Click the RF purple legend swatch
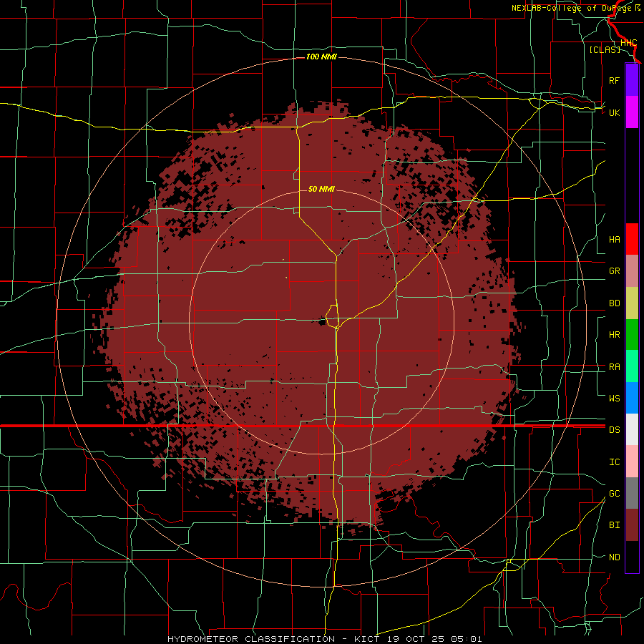This screenshot has height=644, width=644. [632, 80]
